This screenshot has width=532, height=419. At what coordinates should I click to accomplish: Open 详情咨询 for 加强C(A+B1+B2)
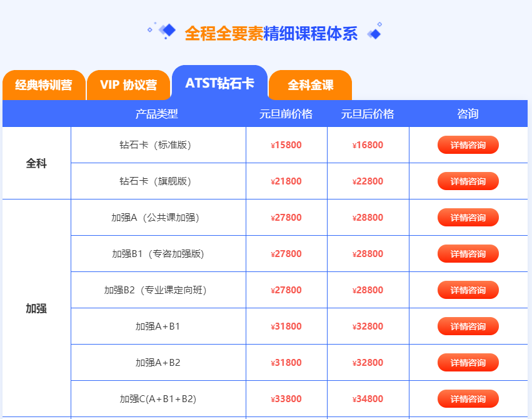(468, 399)
